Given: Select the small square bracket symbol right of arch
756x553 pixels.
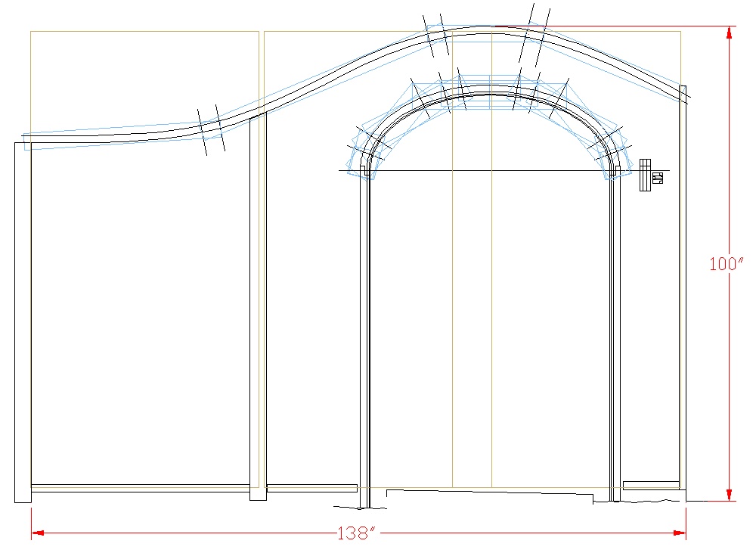Looking at the screenshot, I should click(x=657, y=179).
